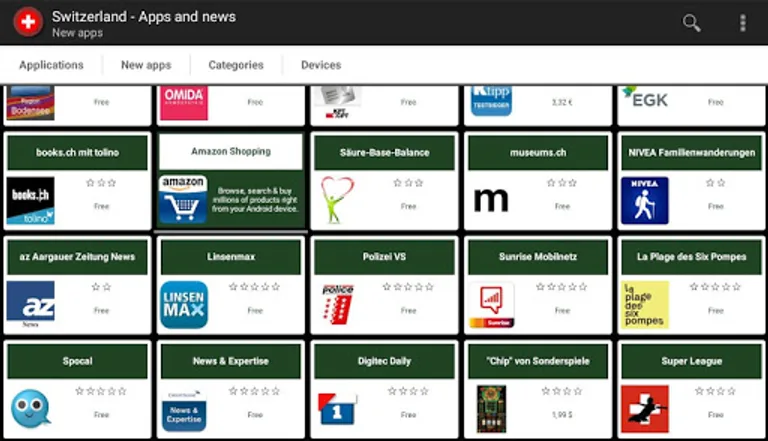This screenshot has height=441, width=768.
Task: Open the Spocal title bar
Action: point(77,361)
